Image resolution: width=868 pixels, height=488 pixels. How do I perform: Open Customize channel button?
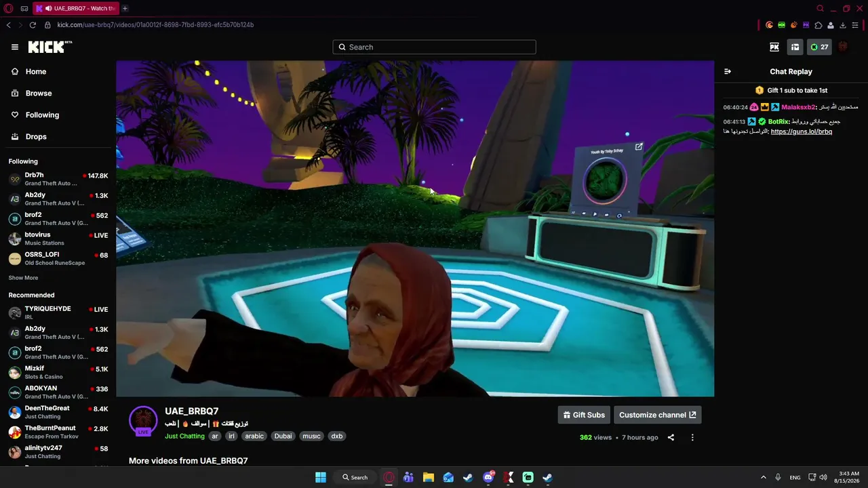(x=657, y=415)
